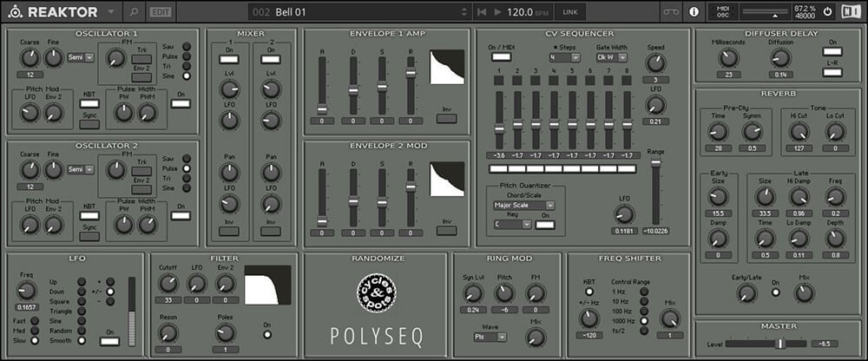Toggle Pitch Quantizer On switch
The width and height of the screenshot is (868, 361).
coord(545,225)
